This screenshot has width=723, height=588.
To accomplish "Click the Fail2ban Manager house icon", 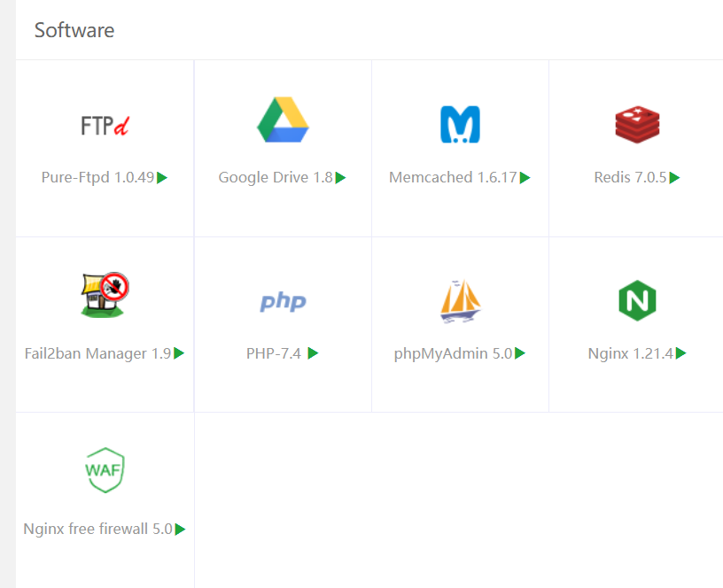I will (105, 295).
